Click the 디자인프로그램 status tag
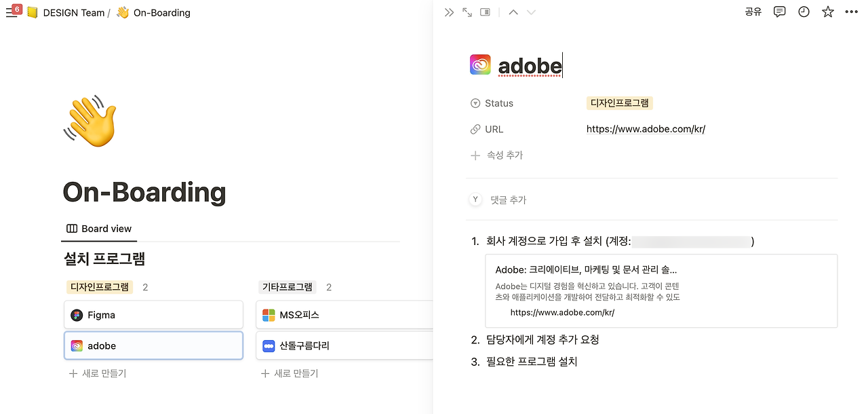Image resolution: width=868 pixels, height=414 pixels. click(620, 103)
